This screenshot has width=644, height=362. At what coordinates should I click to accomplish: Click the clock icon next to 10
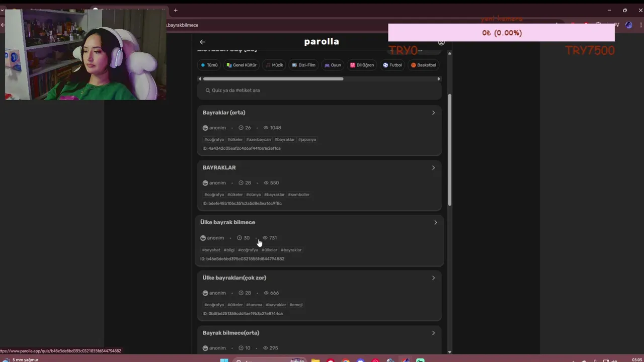[241, 348]
